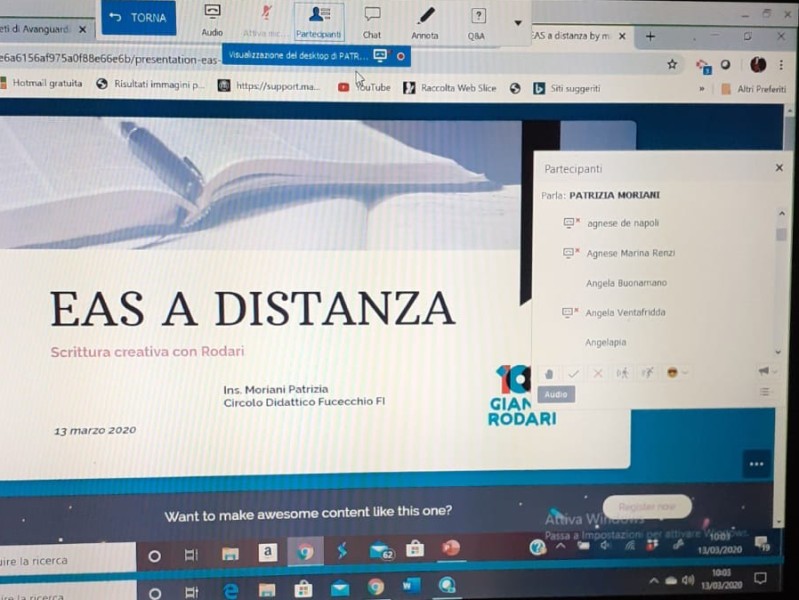Click the three-dots button on presentation
Viewport: 799px width, 600px height.
point(756,463)
